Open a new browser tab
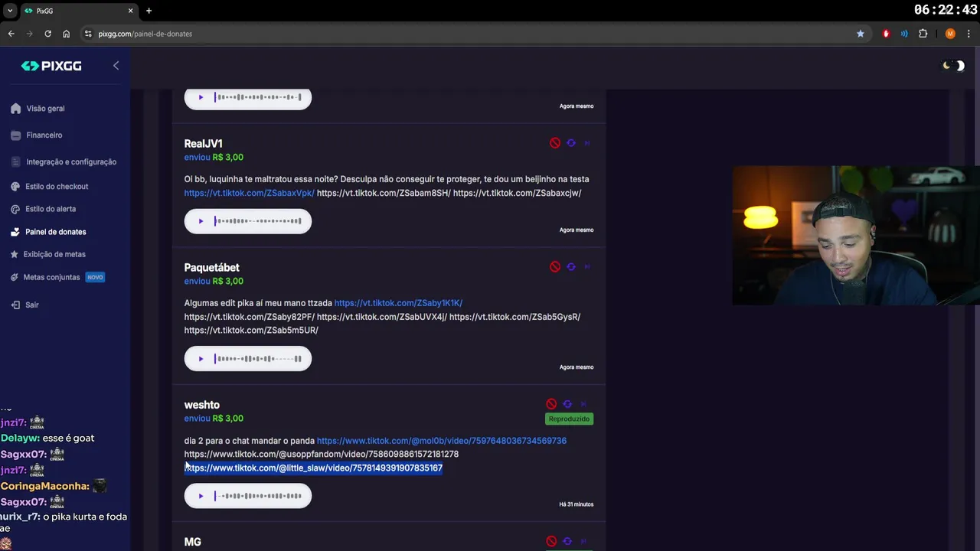 [x=149, y=11]
